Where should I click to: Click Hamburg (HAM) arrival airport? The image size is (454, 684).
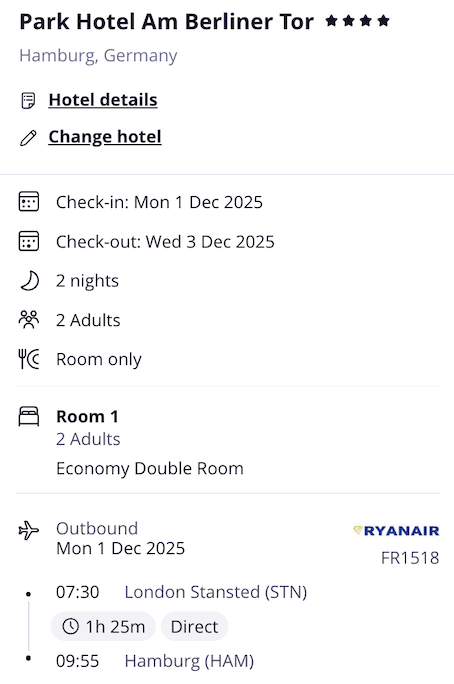tap(189, 661)
